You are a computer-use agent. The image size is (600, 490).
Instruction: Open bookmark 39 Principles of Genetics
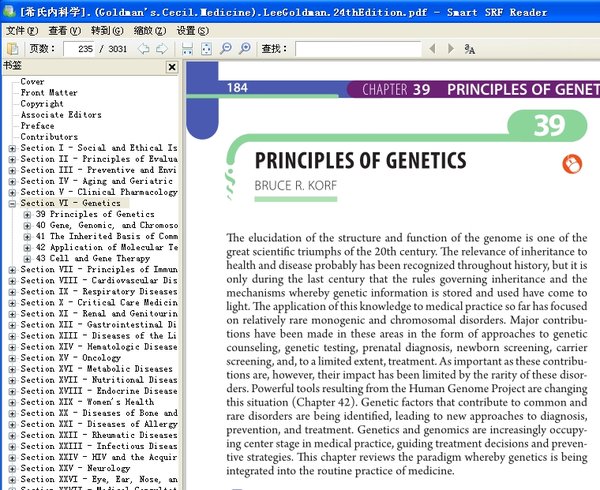click(x=95, y=214)
